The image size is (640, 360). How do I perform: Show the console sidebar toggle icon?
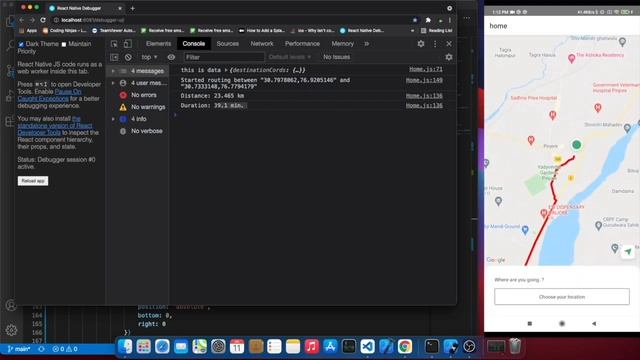[x=114, y=57]
